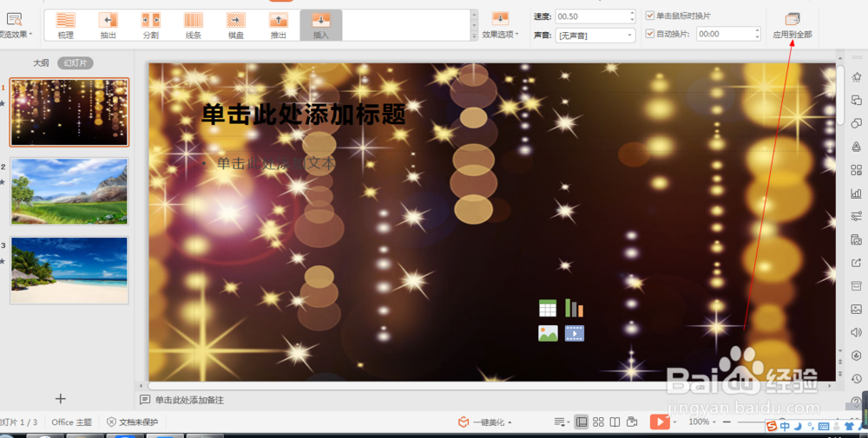Select slide 3 thumbnail with beach
The width and height of the screenshot is (868, 438).
[69, 271]
